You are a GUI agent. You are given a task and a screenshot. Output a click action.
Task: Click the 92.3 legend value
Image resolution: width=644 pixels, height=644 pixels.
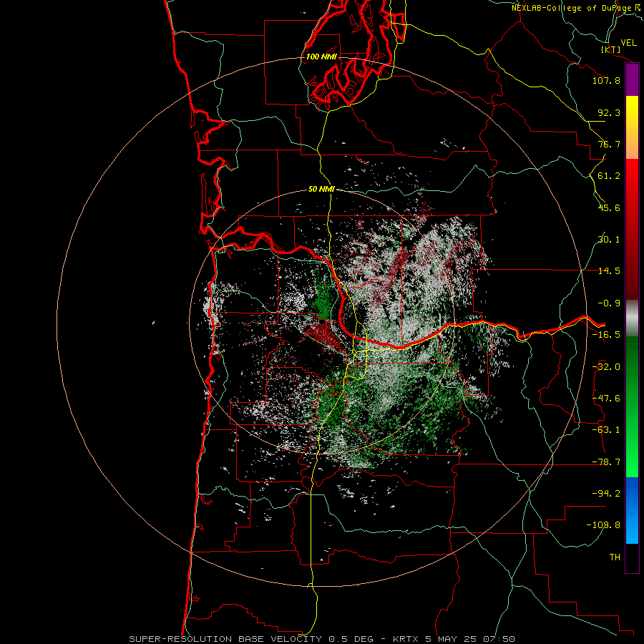609,112
